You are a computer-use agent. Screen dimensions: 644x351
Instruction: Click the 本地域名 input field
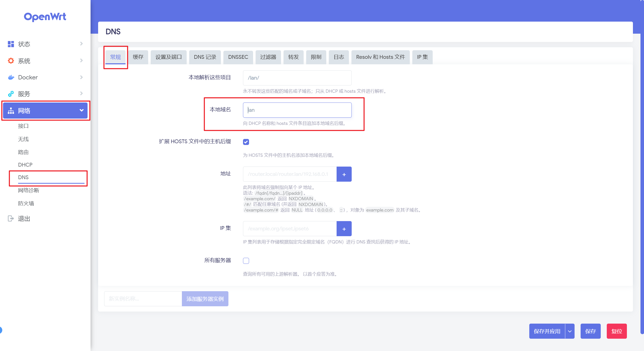tap(297, 110)
